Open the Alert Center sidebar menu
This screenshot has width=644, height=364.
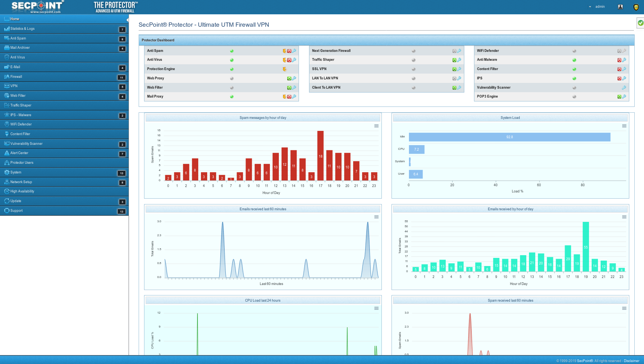coord(64,153)
